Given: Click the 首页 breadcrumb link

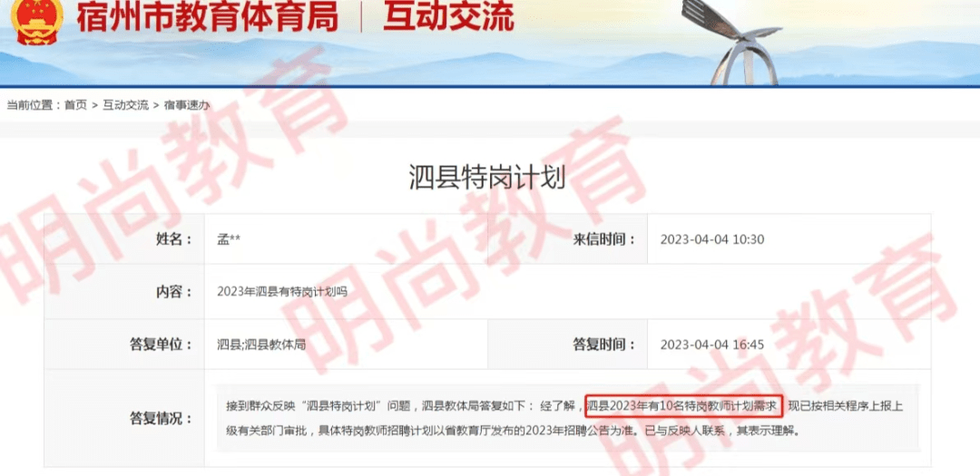Looking at the screenshot, I should tap(75, 105).
